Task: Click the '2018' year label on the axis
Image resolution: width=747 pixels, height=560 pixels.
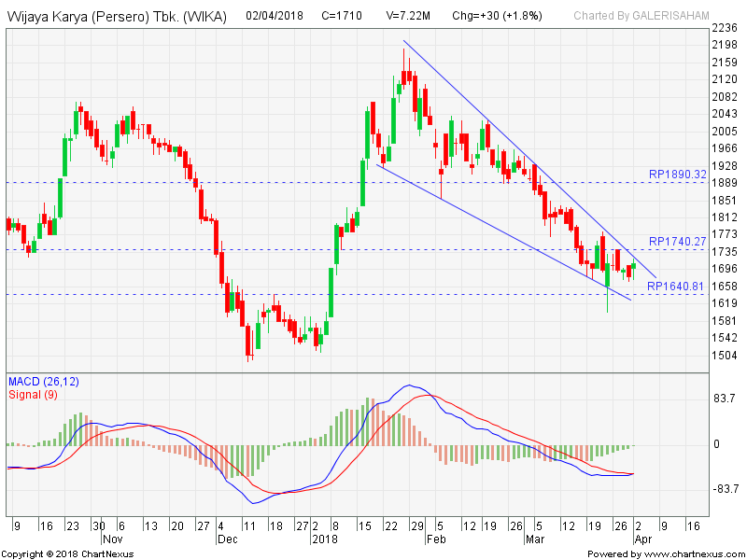Action: (324, 539)
